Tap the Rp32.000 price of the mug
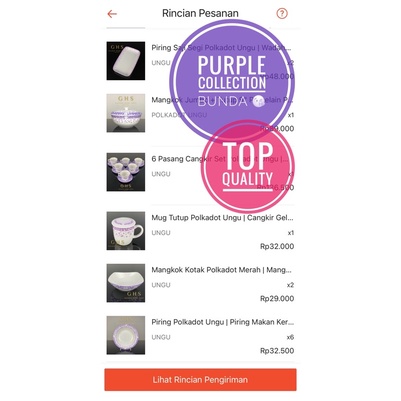This screenshot has height=401, width=401. (x=277, y=246)
